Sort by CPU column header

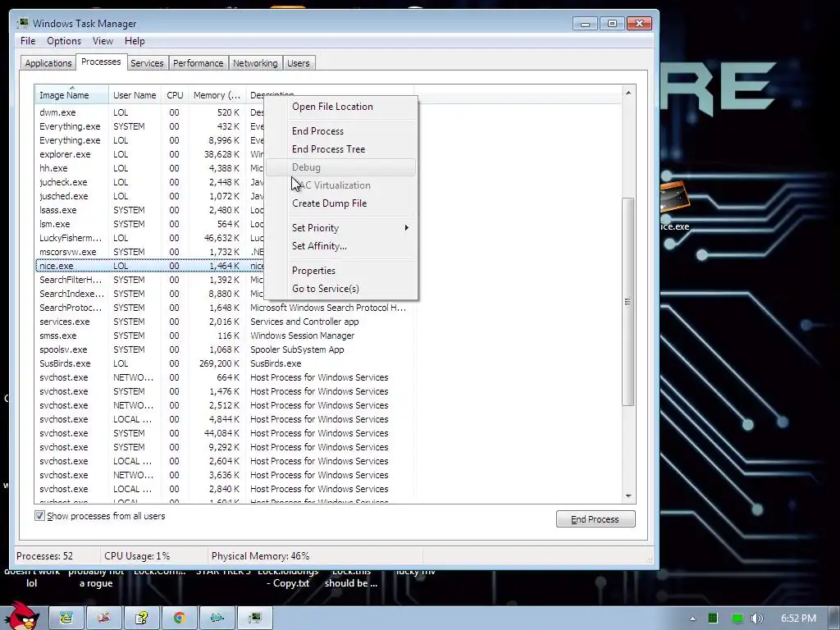(x=175, y=95)
